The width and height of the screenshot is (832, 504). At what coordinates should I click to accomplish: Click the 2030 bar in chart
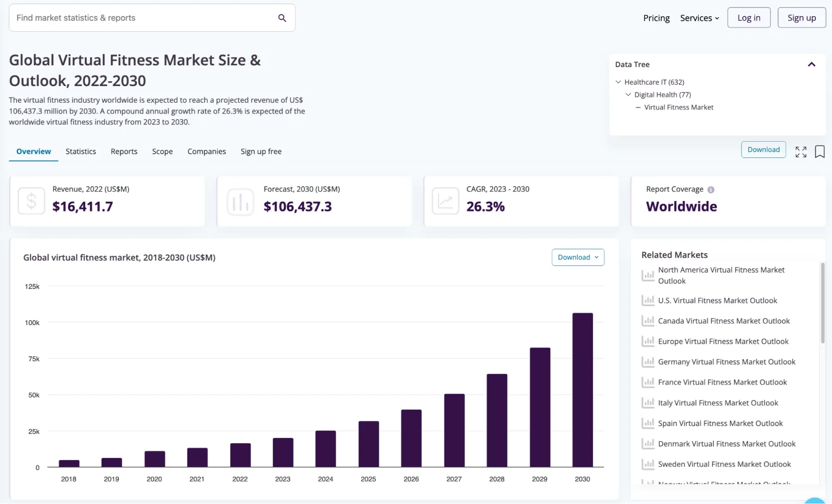pos(582,390)
